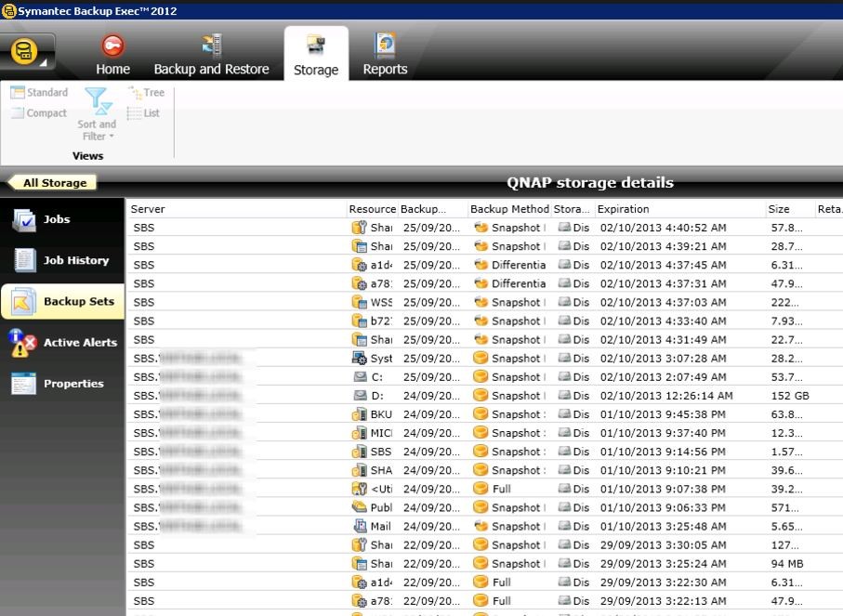
Task: Click the resource icon in the 4:39:21 AM row
Action: [359, 246]
